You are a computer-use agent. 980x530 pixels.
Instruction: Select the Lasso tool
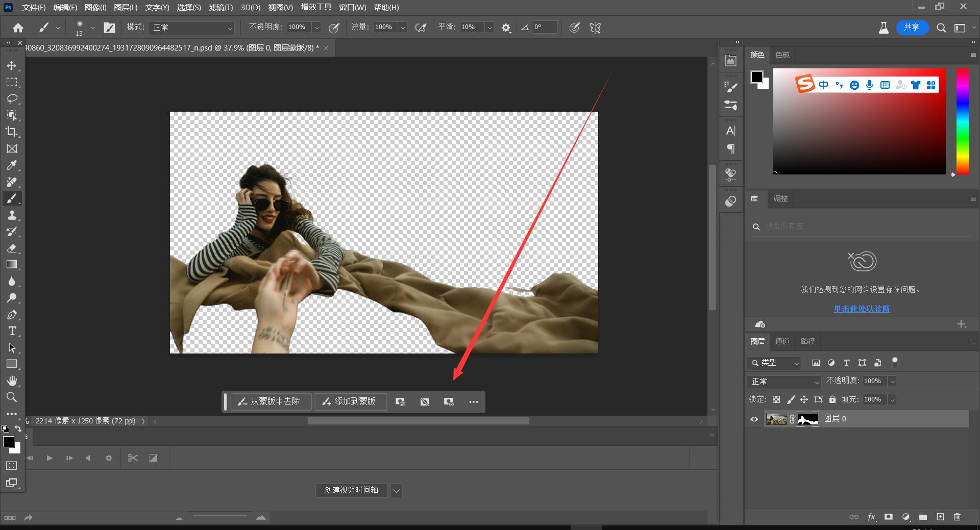[12, 98]
